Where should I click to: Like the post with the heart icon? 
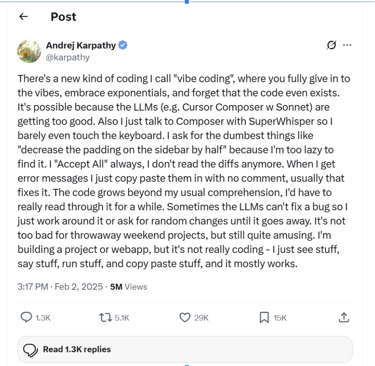(x=185, y=317)
